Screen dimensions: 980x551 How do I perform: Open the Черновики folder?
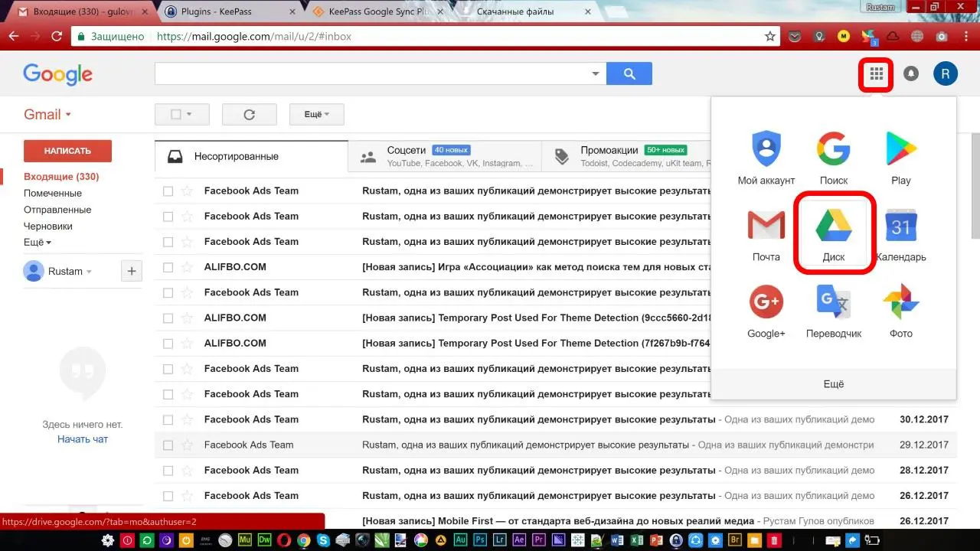coord(48,226)
